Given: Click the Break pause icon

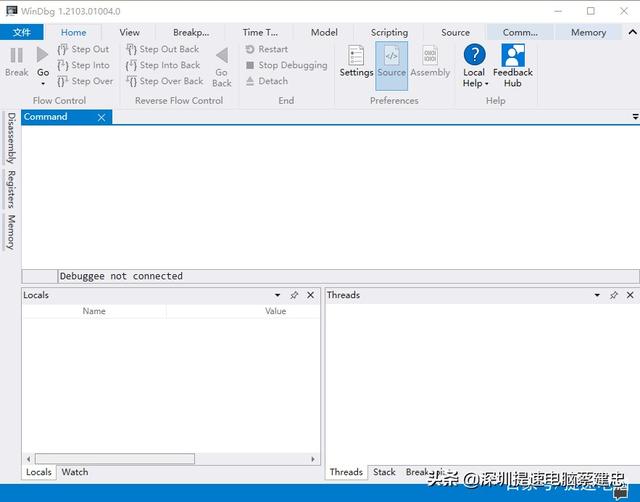Looking at the screenshot, I should click(16, 55).
